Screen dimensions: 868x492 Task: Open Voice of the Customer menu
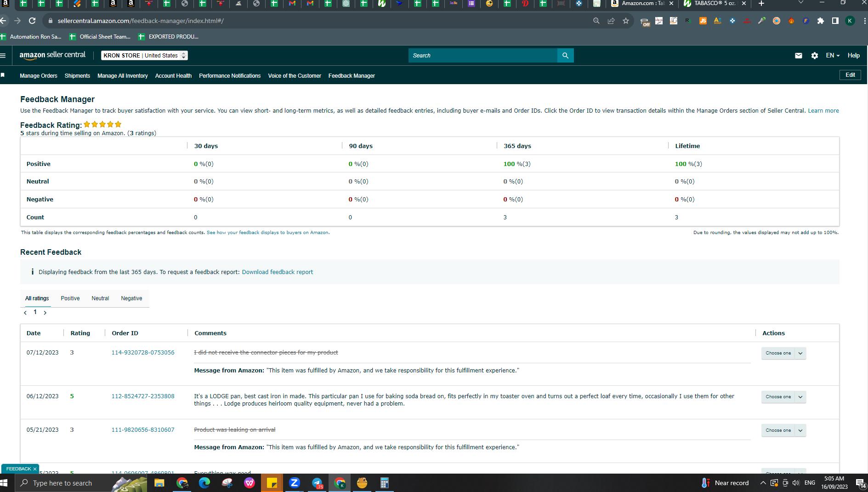pyautogui.click(x=295, y=76)
